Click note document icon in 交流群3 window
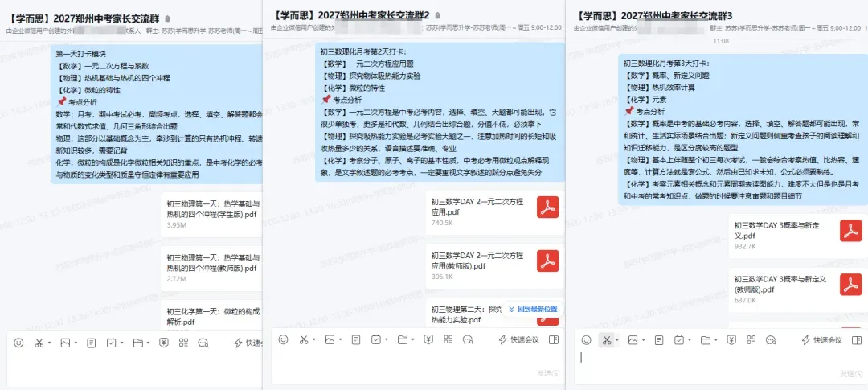The width and height of the screenshot is (868, 390). 659,340
